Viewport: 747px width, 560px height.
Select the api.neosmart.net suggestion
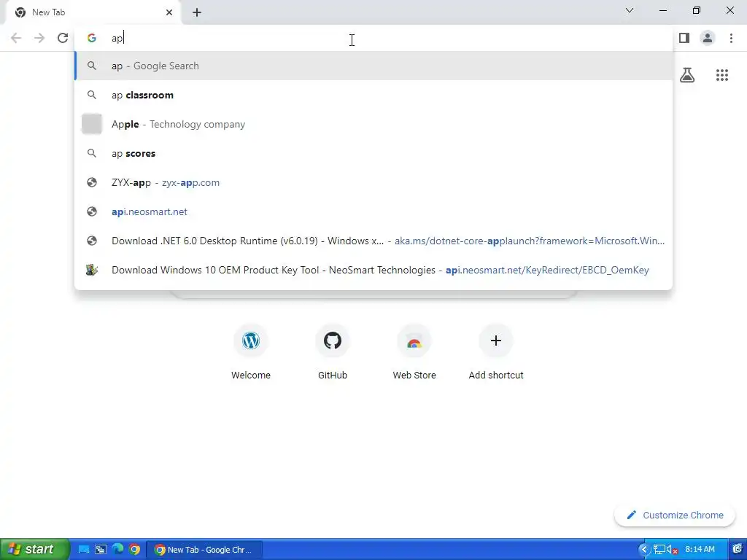pos(373,211)
